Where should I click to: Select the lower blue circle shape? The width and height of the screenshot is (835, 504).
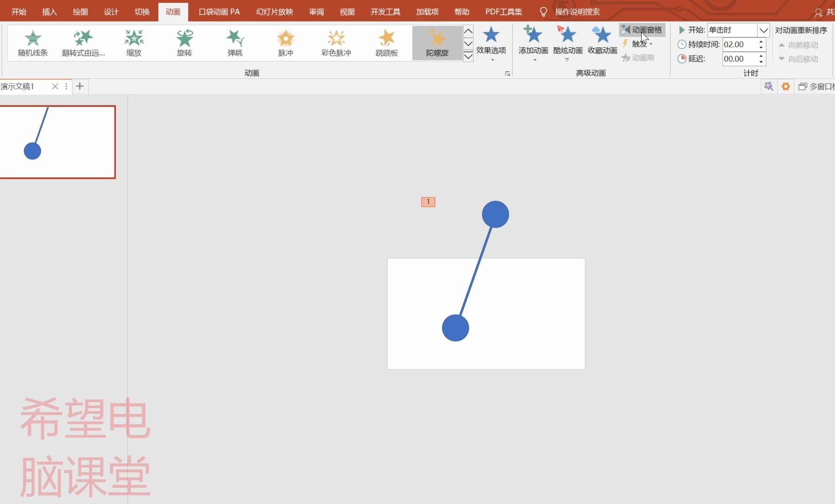[x=455, y=328]
